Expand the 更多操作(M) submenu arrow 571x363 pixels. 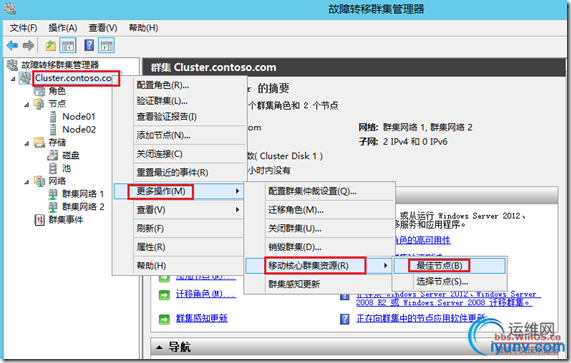point(237,191)
